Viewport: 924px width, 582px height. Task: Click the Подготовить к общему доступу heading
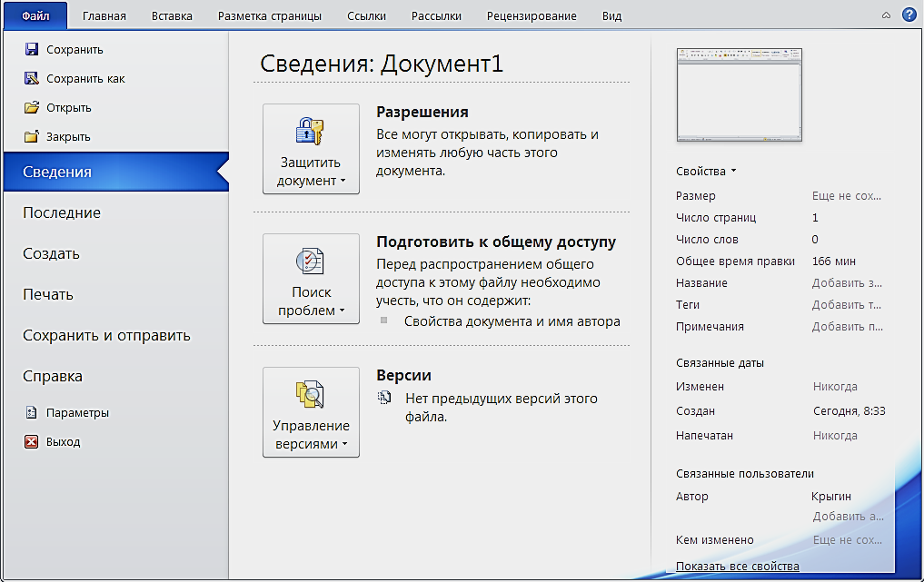pos(496,242)
